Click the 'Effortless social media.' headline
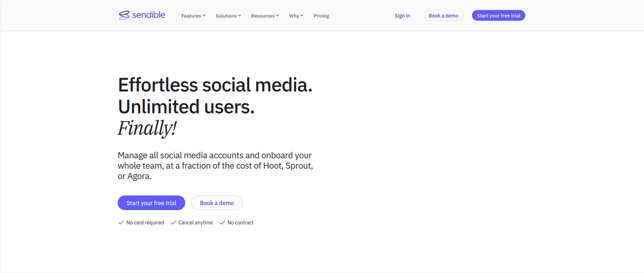Screen dimensions: 644x273 tap(215, 85)
